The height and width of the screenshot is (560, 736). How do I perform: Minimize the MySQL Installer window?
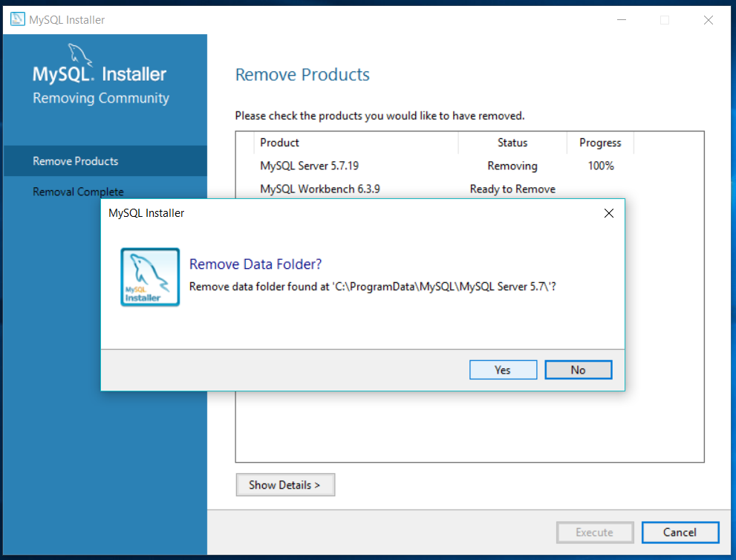click(x=622, y=20)
